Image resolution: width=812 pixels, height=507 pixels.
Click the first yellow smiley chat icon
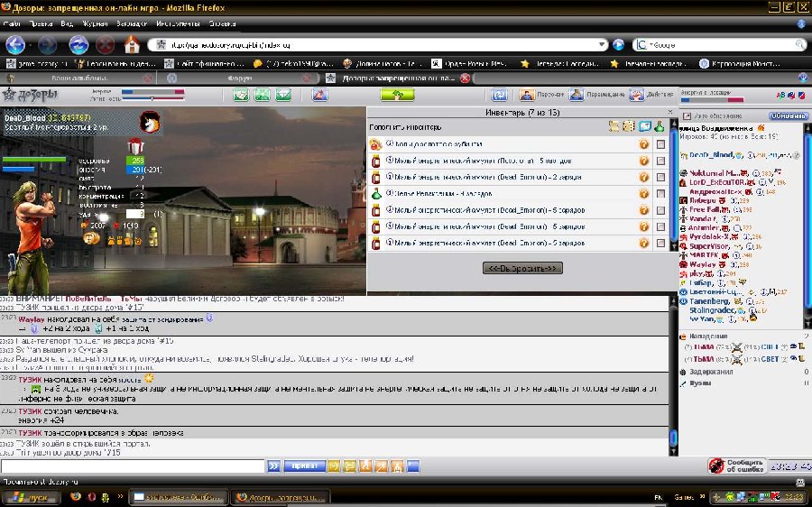(334, 466)
